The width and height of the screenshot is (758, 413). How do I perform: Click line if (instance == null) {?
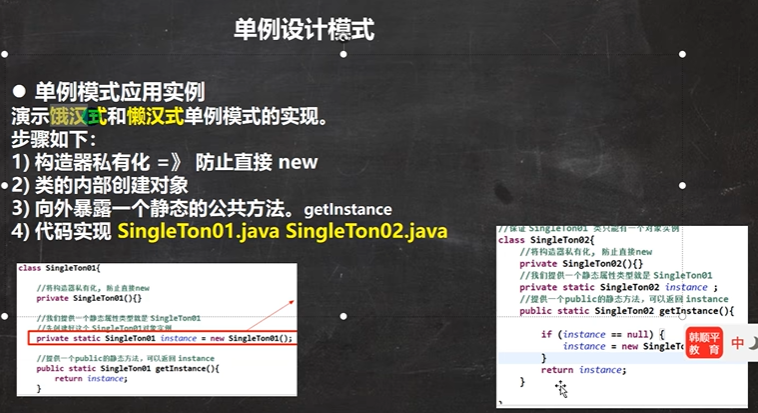[x=603, y=334]
